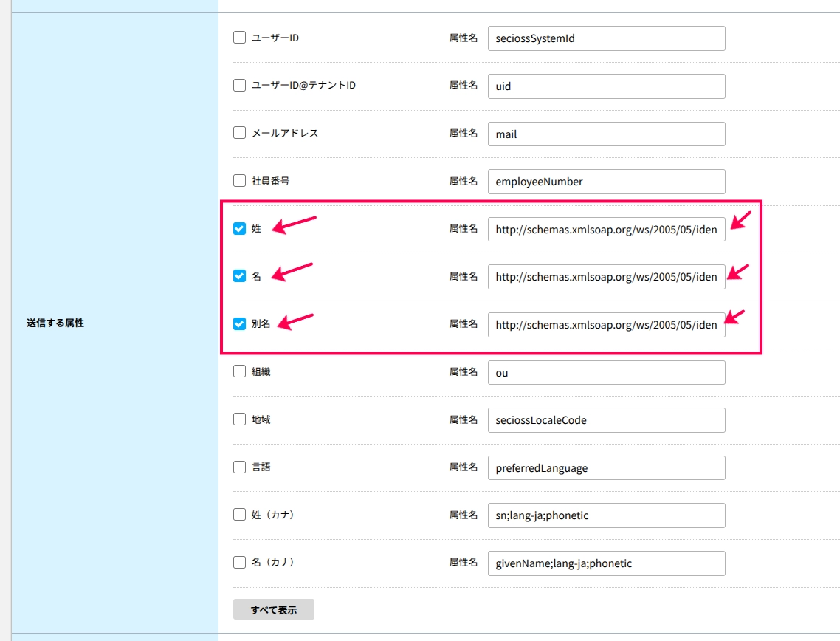Focus the seciossSystemId attribute name field

[607, 38]
